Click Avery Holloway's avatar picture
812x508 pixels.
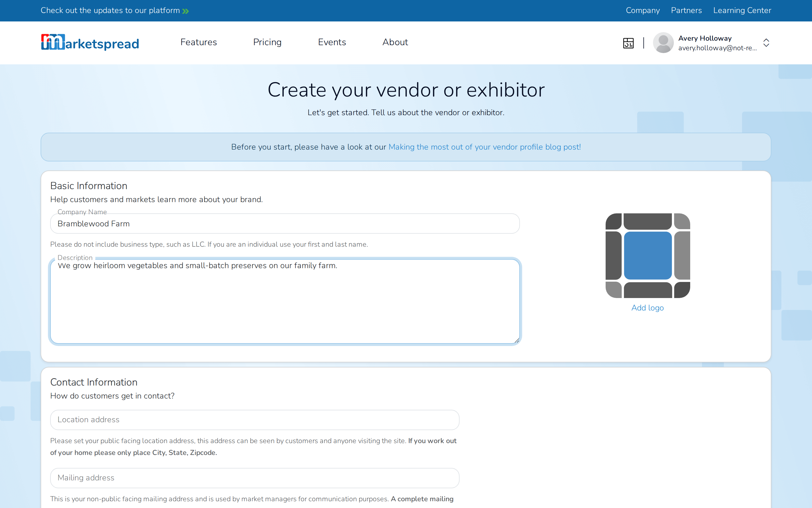(663, 43)
